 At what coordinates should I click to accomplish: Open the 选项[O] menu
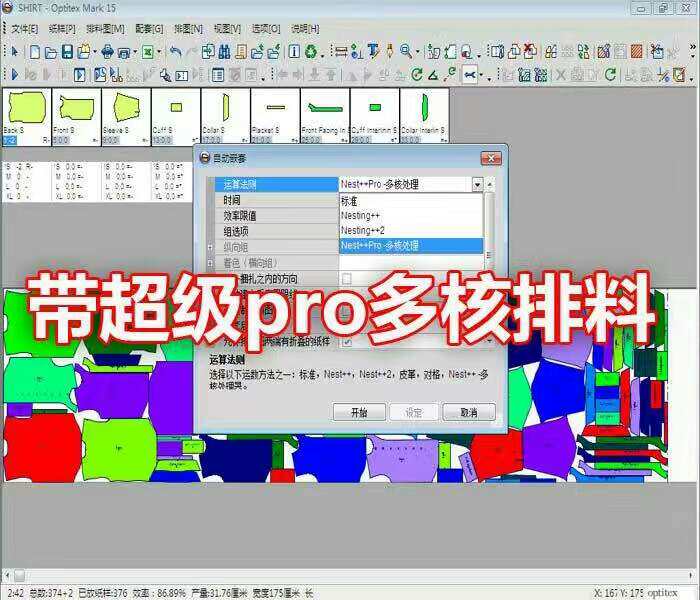pos(266,29)
